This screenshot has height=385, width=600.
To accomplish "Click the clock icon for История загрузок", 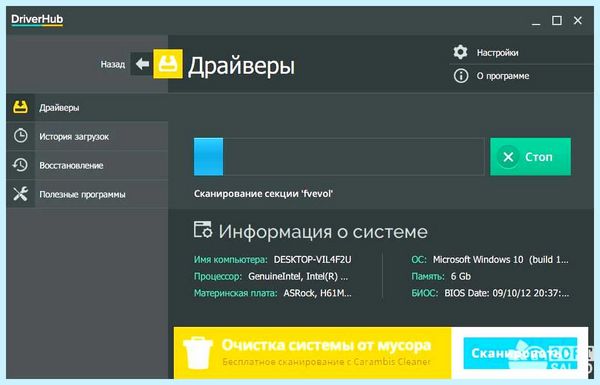I will coord(21,136).
